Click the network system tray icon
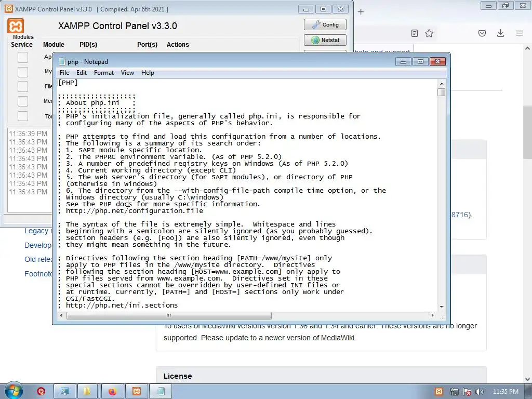The width and height of the screenshot is (532, 399). click(454, 392)
